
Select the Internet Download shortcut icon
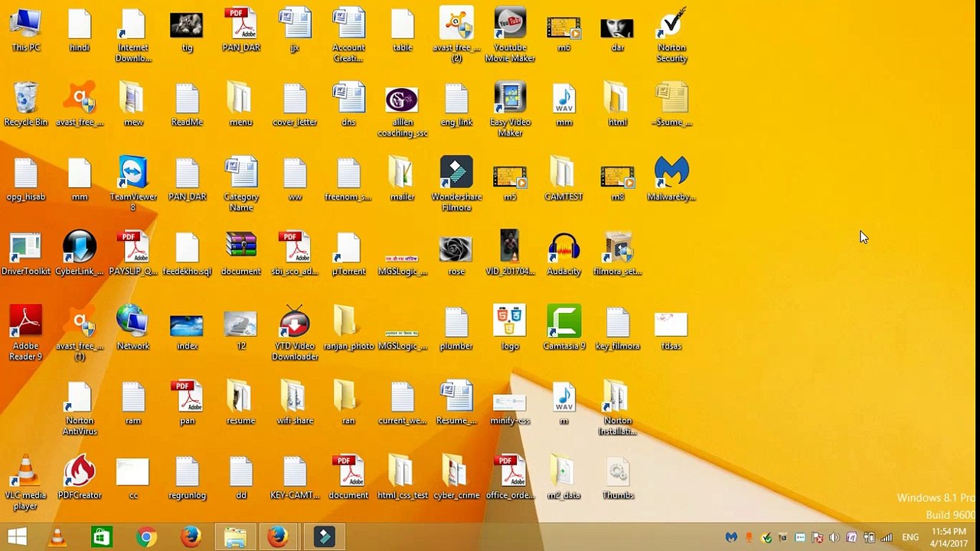click(133, 35)
